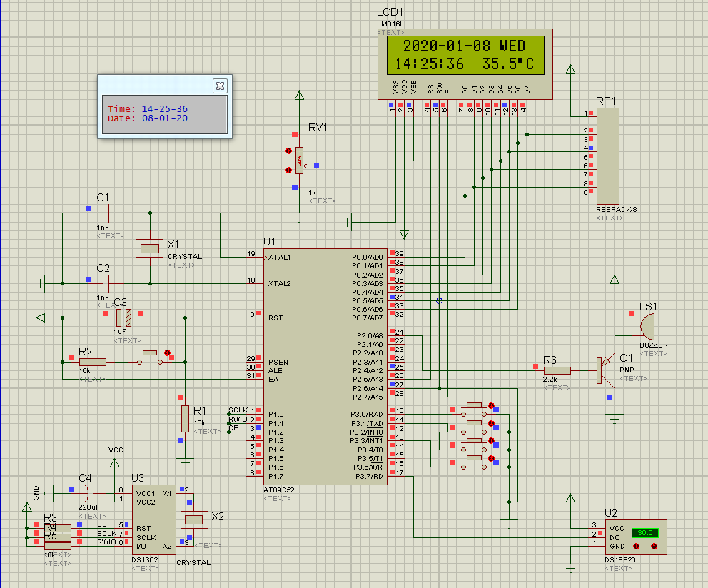Click the DS18B20 temperature readout 36.0
This screenshot has height=588, width=708.
coord(645,532)
